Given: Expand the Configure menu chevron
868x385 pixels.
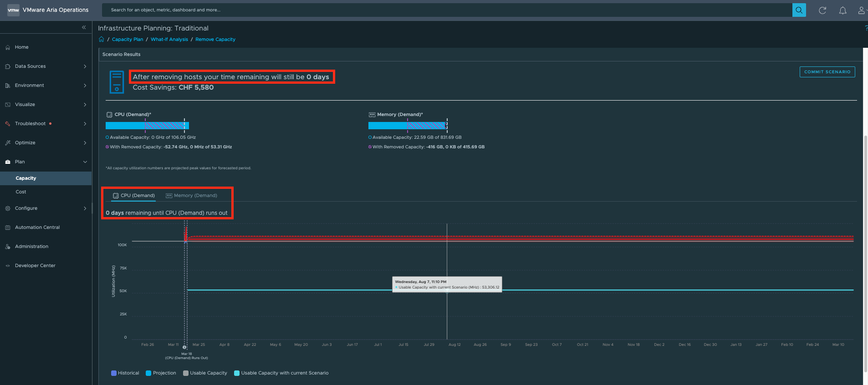Looking at the screenshot, I should 85,208.
